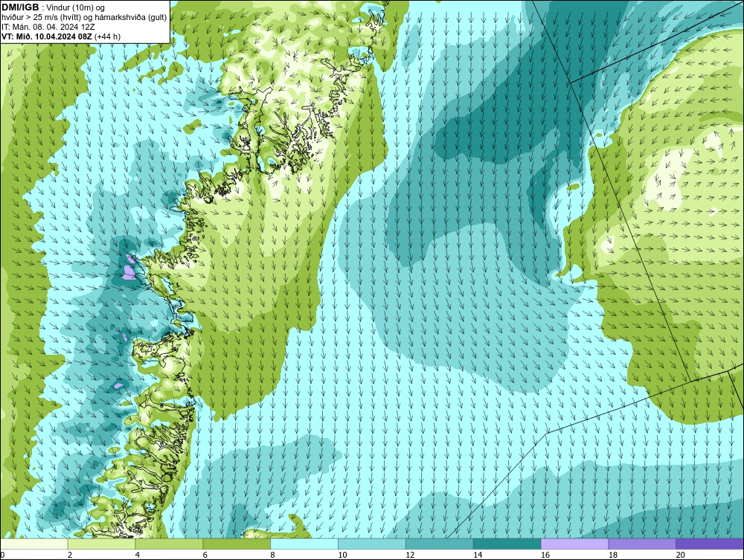Click the 12–14 m/s teal legend swatch
The image size is (744, 560).
coord(440,544)
